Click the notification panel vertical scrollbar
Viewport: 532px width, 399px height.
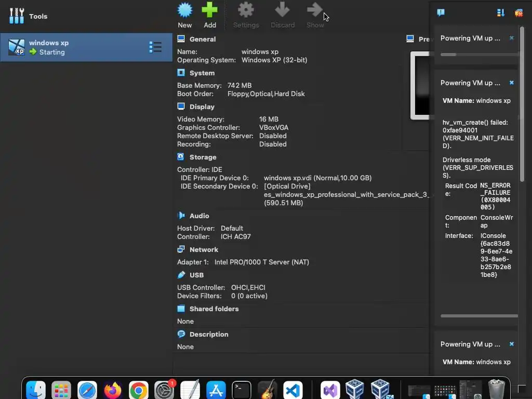[523, 104]
